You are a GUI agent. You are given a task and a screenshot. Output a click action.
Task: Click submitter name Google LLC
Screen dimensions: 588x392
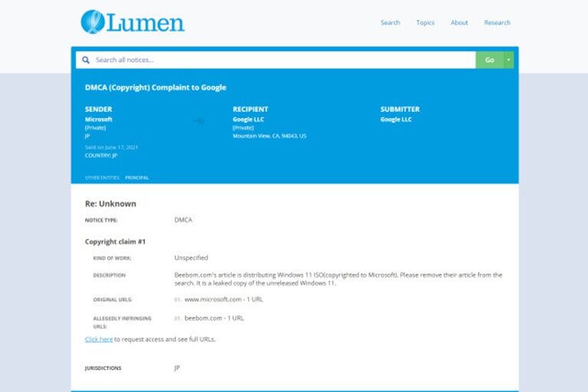pyautogui.click(x=396, y=119)
